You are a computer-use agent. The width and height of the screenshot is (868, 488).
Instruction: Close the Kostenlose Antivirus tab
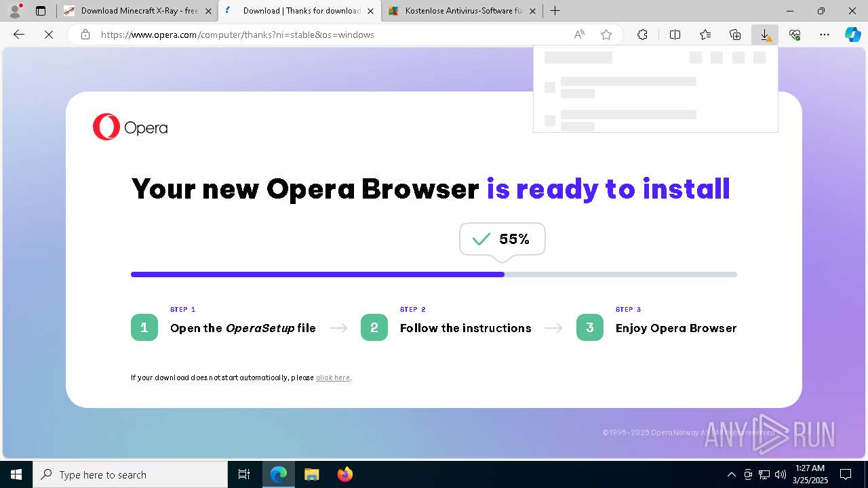532,11
